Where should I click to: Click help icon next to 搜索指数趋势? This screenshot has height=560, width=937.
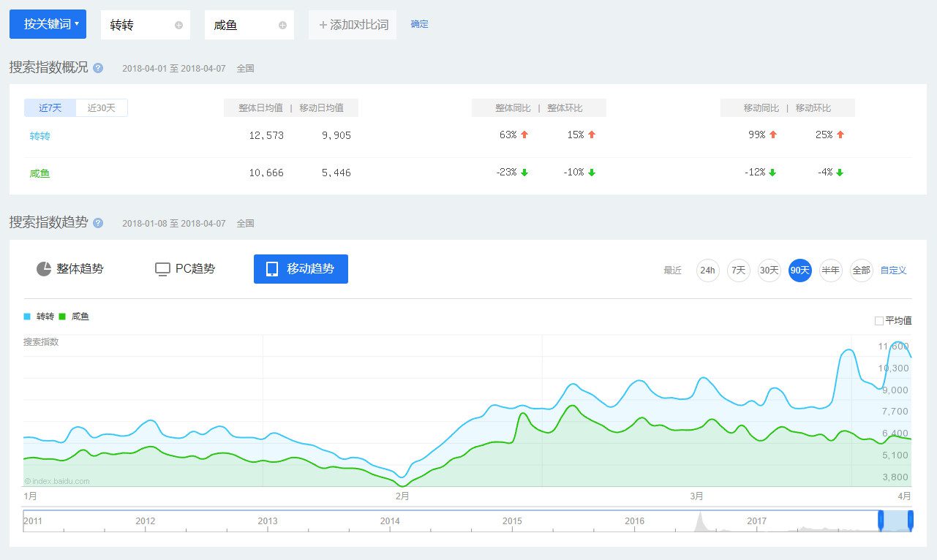[98, 223]
